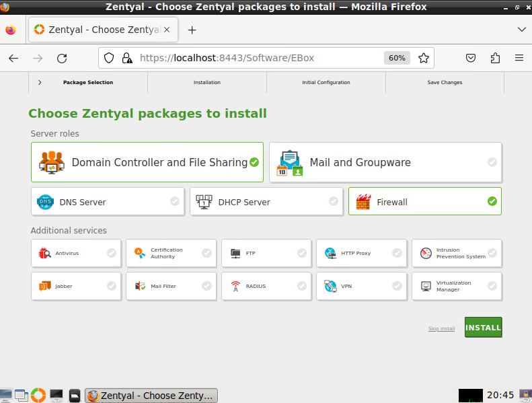Screen dimensions: 532x403
Task: Bookmark this page with the star icon
Action: click(424, 58)
